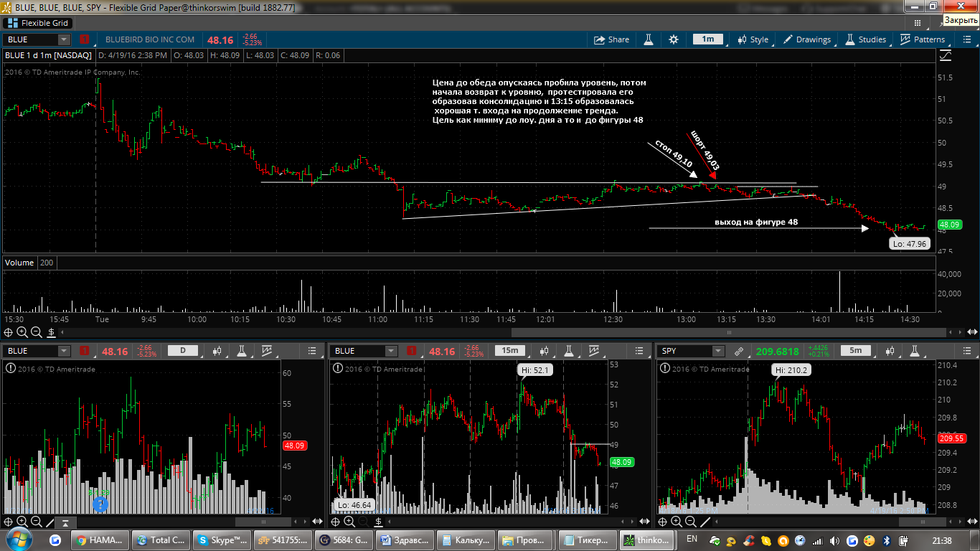Viewport: 980px width, 551px height.
Task: Open the 1m timeframe selector
Action: coord(707,39)
